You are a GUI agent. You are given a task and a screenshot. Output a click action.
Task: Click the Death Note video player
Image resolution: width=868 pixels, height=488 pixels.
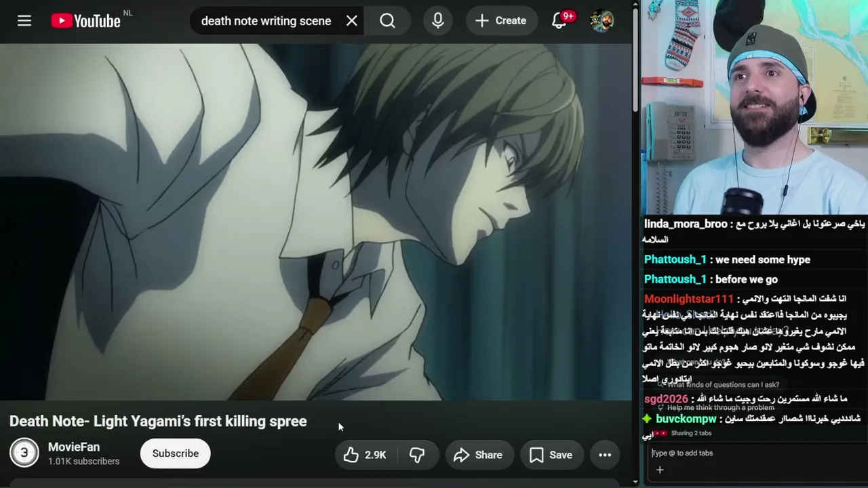316,222
